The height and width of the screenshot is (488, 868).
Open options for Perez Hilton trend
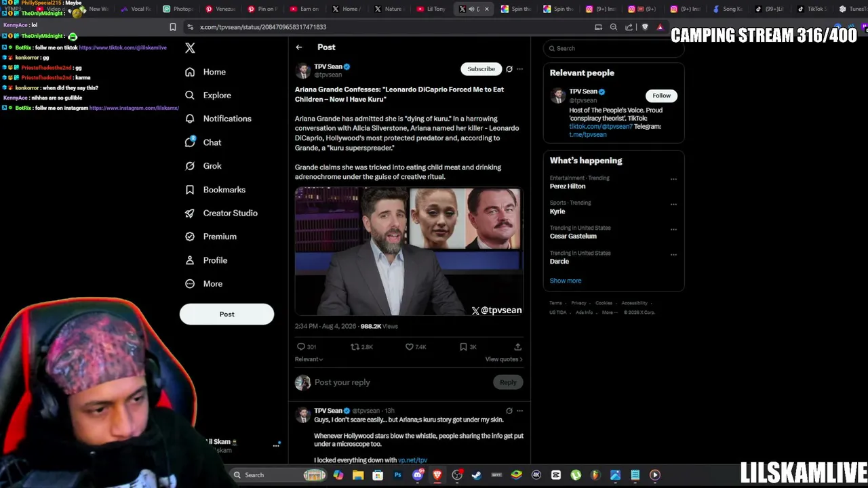[x=673, y=180]
